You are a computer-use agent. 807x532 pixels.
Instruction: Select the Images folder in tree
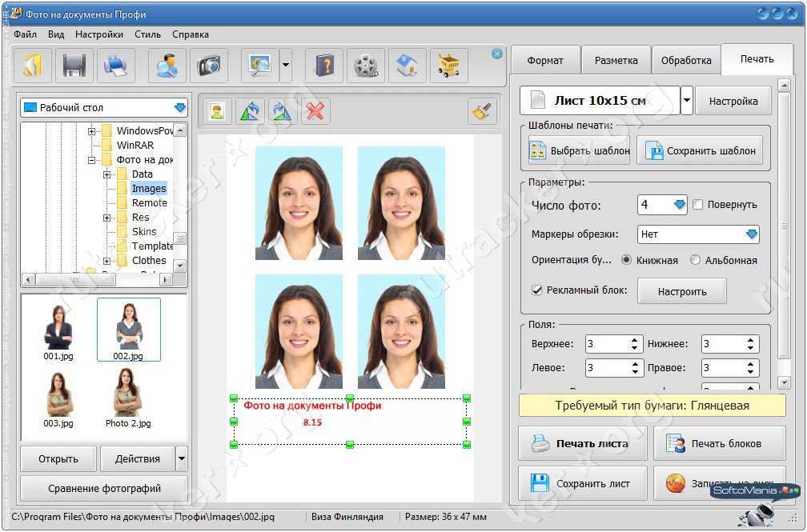pos(149,189)
